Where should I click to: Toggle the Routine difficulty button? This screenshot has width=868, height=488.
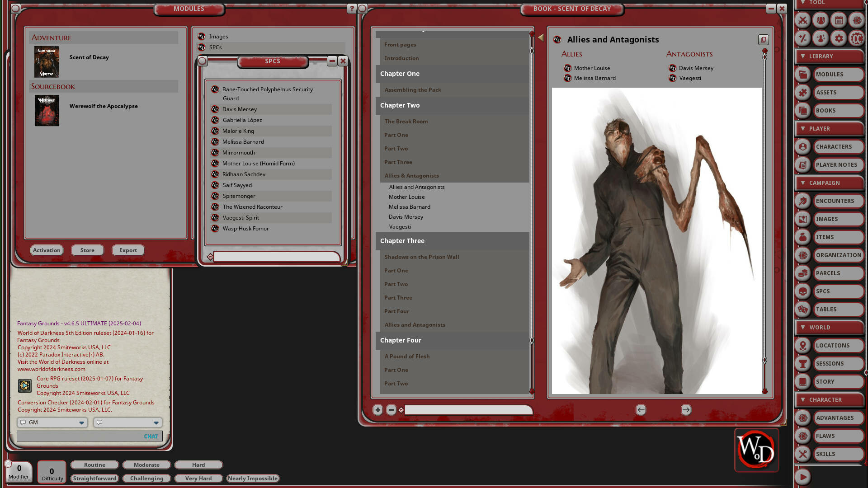click(x=94, y=465)
